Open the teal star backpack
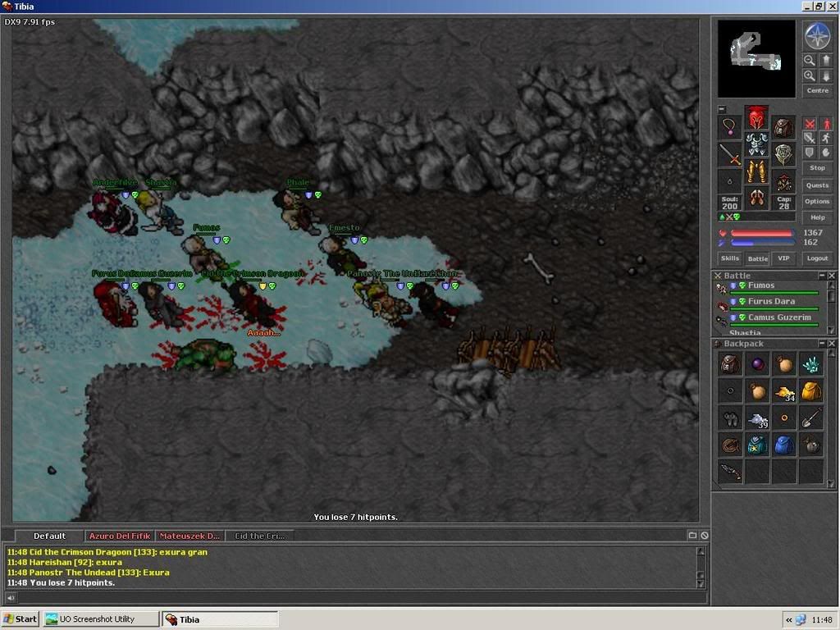The width and height of the screenshot is (840, 630). pos(757,445)
